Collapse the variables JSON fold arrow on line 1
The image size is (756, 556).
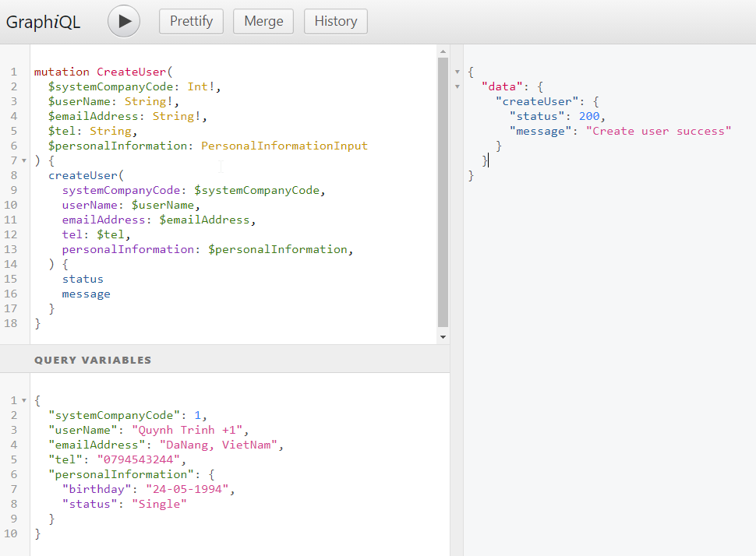[24, 401]
